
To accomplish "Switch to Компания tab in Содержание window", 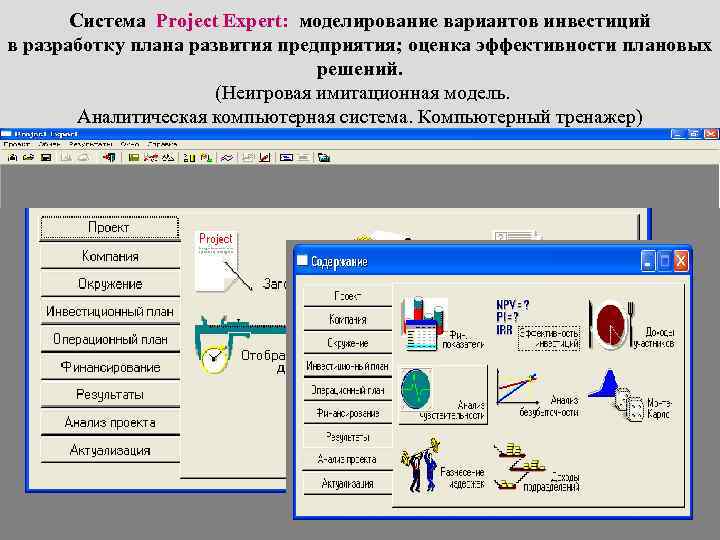I will pos(348,320).
